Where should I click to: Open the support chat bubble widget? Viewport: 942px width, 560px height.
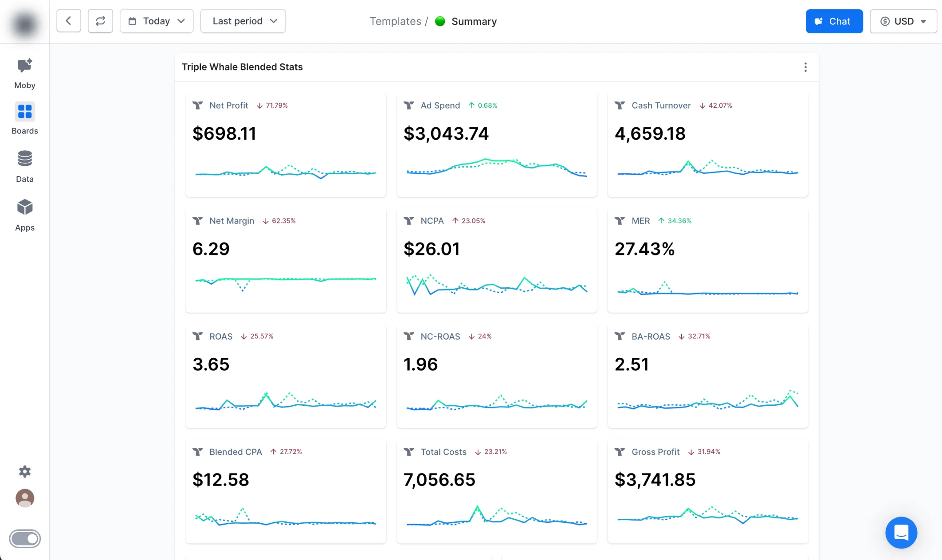[x=901, y=533]
